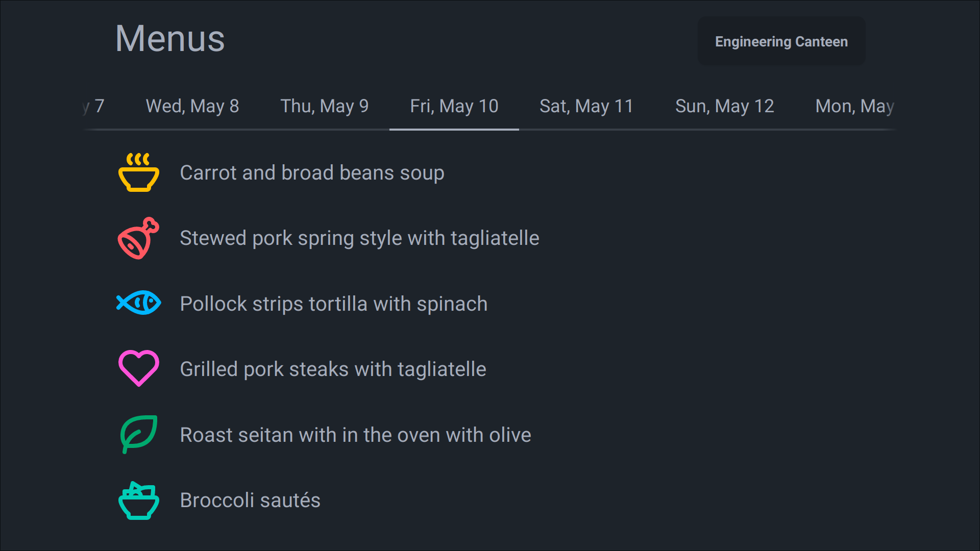
Task: Open the Sat, May 11 menu tab
Action: (x=586, y=106)
